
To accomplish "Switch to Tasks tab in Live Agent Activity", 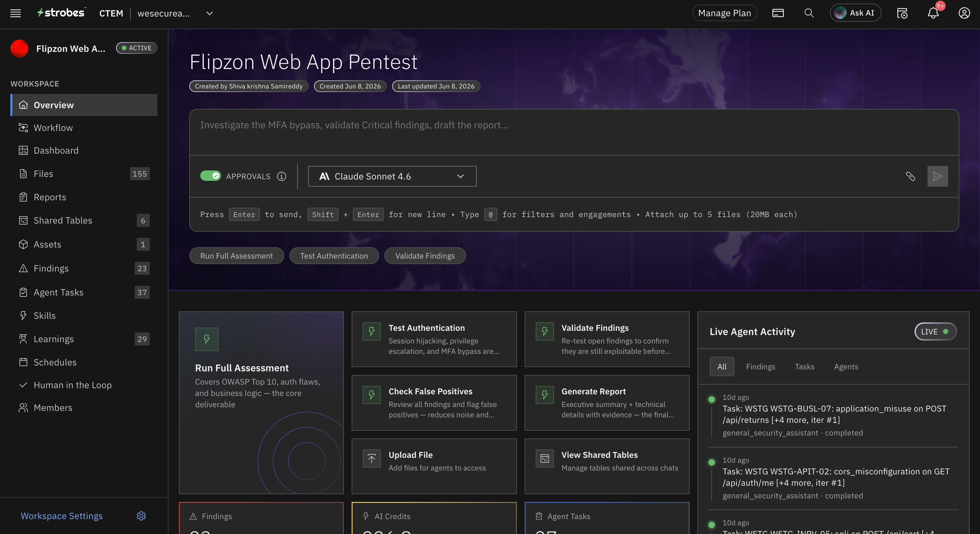I will coord(804,366).
